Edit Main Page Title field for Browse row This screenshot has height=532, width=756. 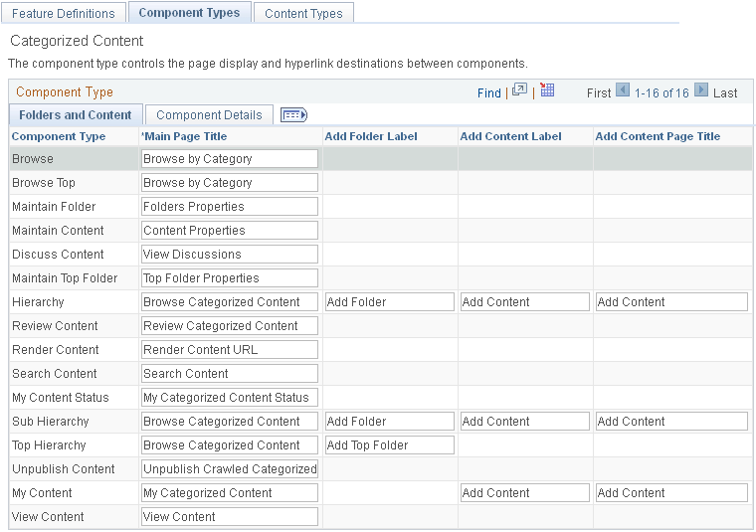[x=230, y=158]
